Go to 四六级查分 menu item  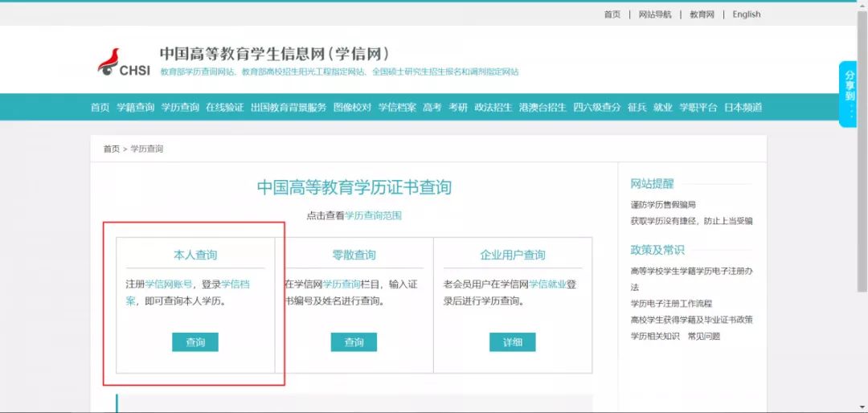596,108
